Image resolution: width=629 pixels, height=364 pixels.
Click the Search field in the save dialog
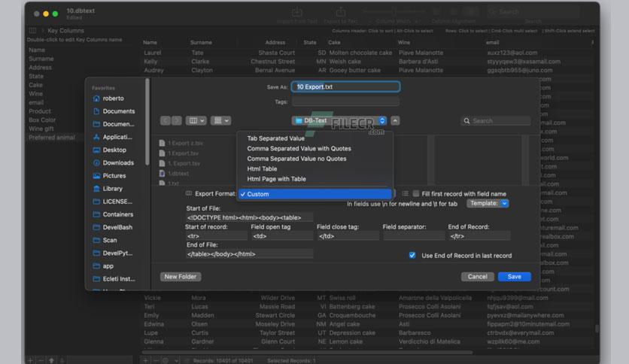click(496, 120)
